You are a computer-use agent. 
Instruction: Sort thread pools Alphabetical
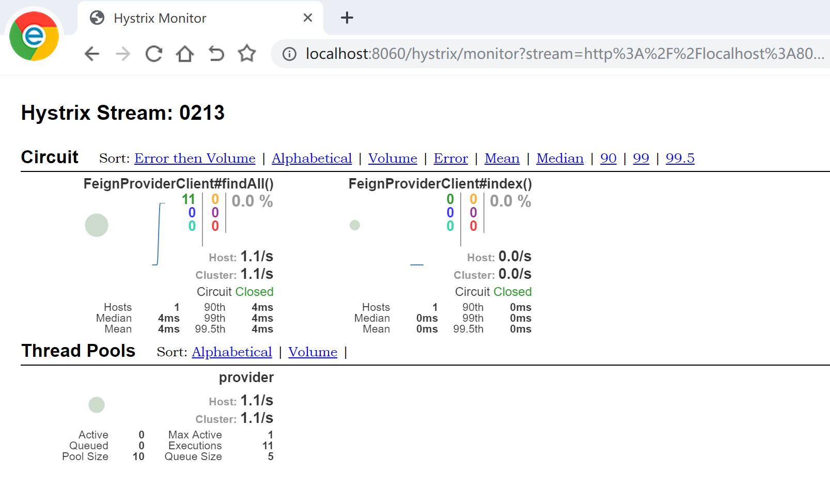[232, 352]
